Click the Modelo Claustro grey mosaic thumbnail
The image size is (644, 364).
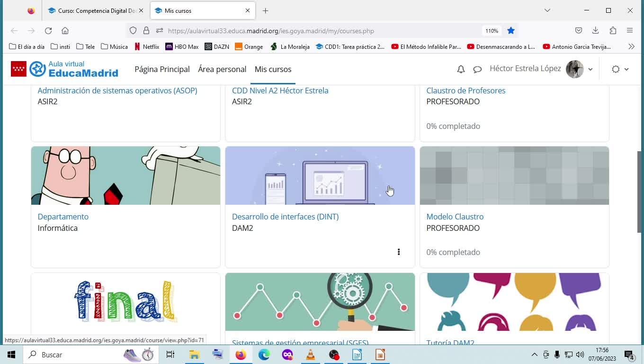point(514,175)
